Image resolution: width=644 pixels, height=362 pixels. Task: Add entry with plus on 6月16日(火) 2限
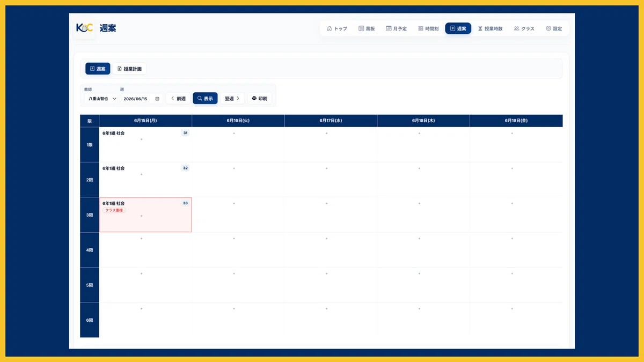click(234, 168)
